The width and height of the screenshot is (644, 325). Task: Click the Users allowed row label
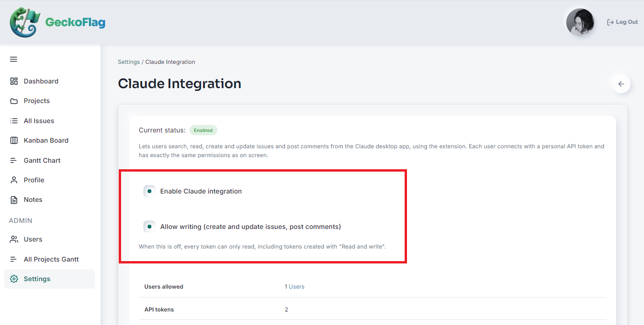(164, 287)
